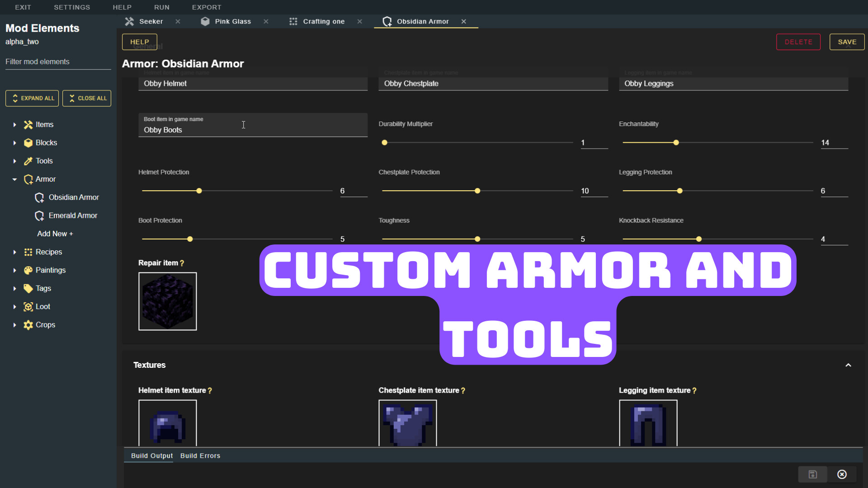This screenshot has width=868, height=488.
Task: Select the Recipes grid icon
Action: (x=28, y=252)
